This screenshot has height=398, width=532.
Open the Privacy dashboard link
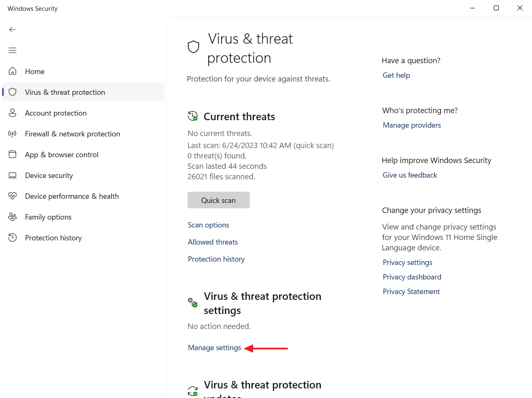tap(412, 277)
